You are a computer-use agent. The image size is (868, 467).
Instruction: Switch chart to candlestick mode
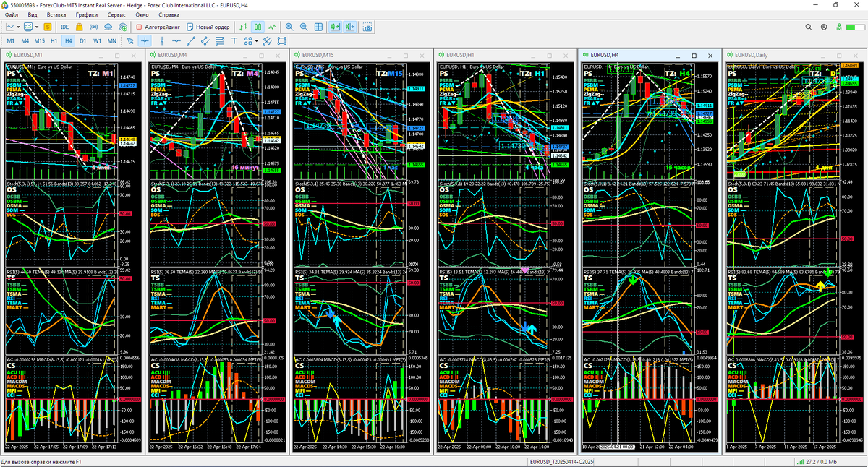pyautogui.click(x=258, y=27)
